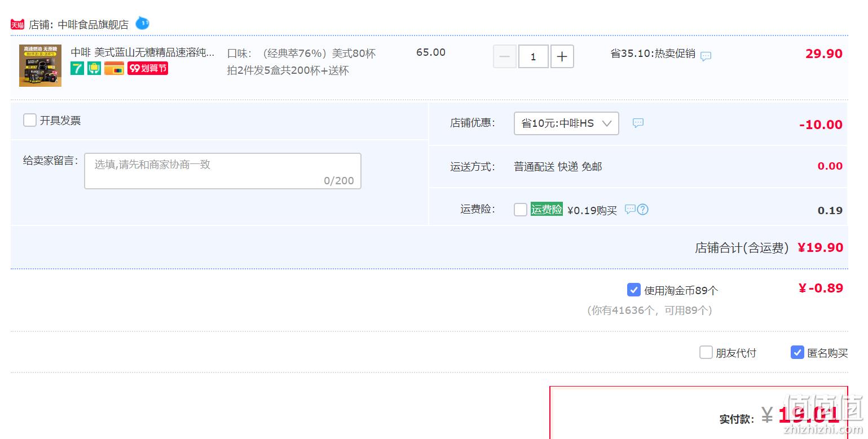The width and height of the screenshot is (868, 439).
Task: Enable the 运费险 shipping insurance checkbox
Action: click(521, 210)
